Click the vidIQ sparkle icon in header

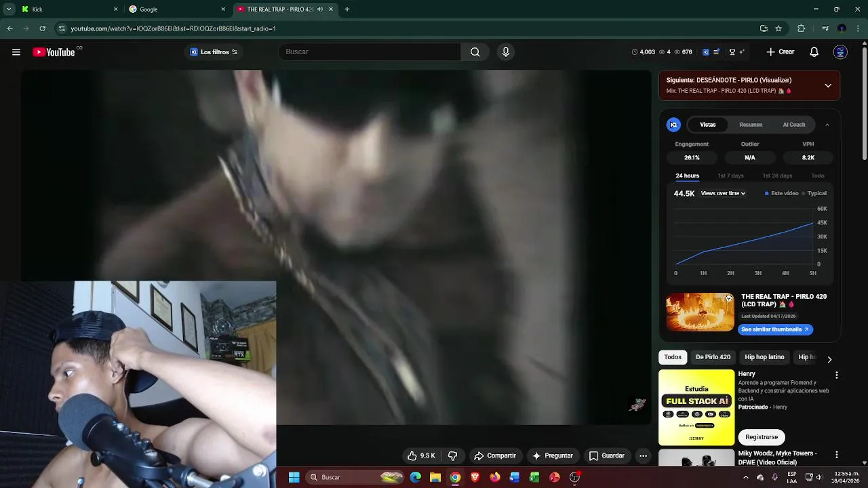tap(742, 52)
